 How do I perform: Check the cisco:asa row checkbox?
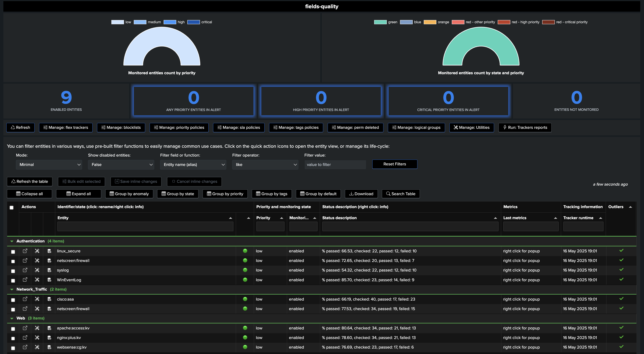click(x=13, y=300)
